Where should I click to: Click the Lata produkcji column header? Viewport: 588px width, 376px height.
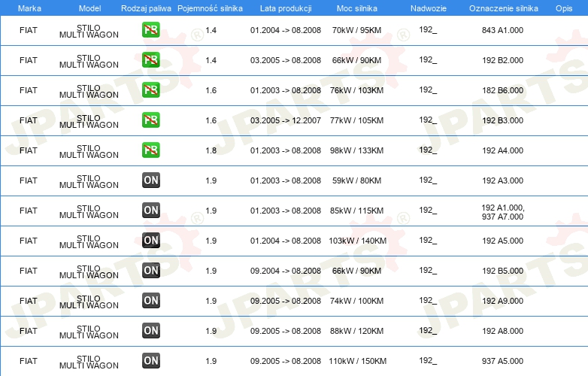click(286, 8)
